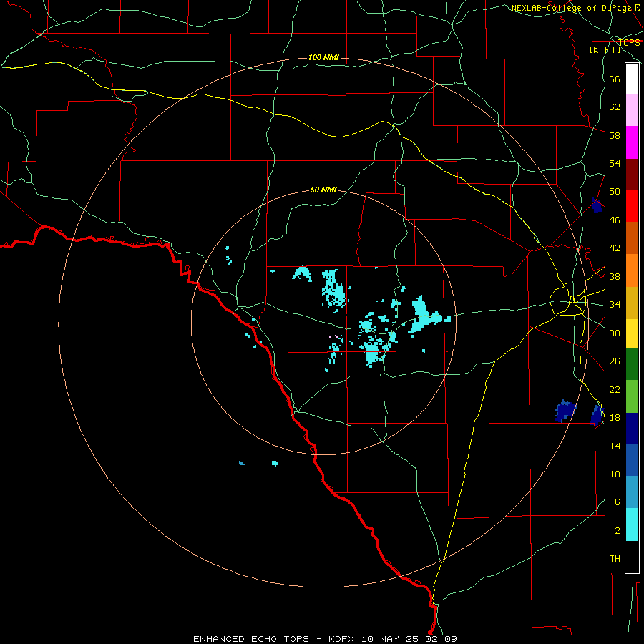The width and height of the screenshot is (644, 644).
Task: Click the legend value "2"
Action: (x=618, y=531)
